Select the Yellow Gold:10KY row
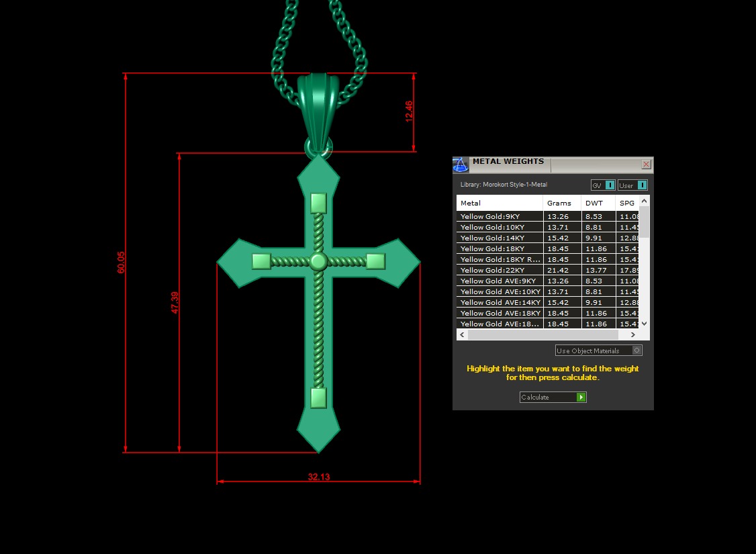Image resolution: width=756 pixels, height=554 pixels. [x=547, y=227]
